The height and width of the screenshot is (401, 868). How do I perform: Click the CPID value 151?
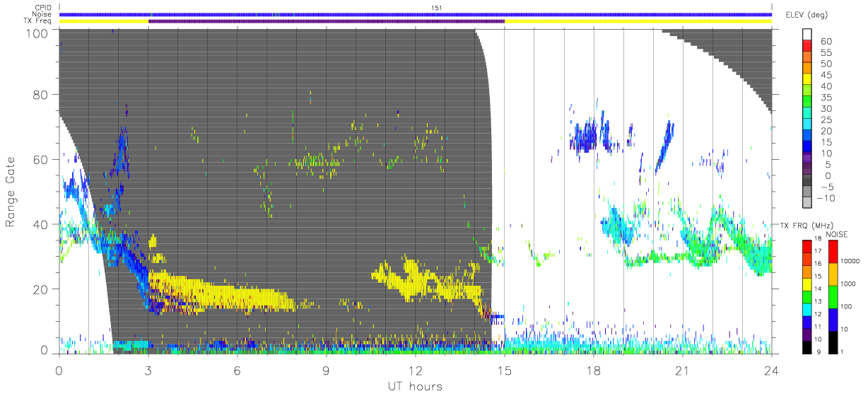[436, 8]
